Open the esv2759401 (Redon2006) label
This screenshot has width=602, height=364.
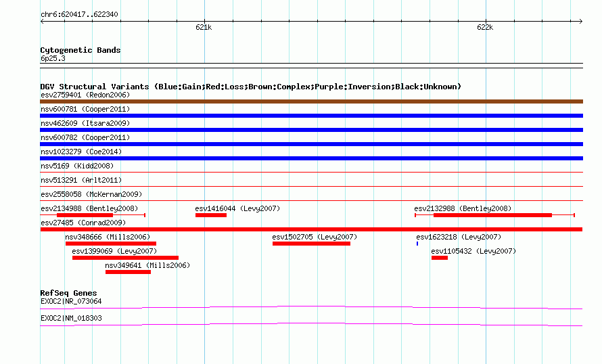[85, 95]
